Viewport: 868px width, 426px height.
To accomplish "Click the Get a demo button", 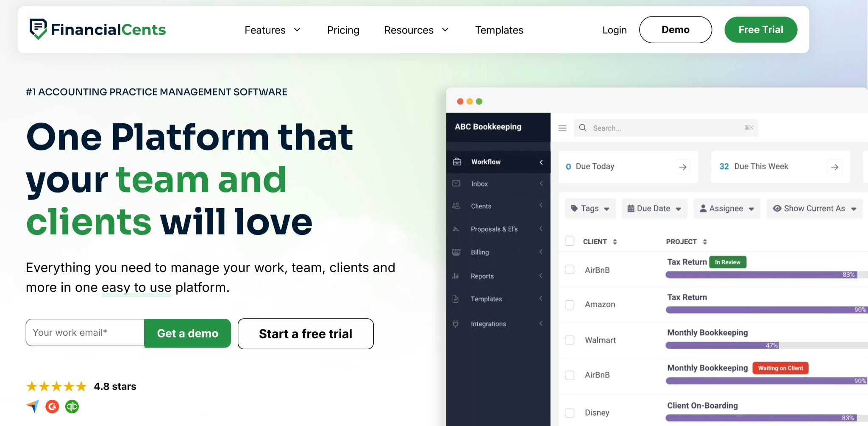I will (188, 333).
